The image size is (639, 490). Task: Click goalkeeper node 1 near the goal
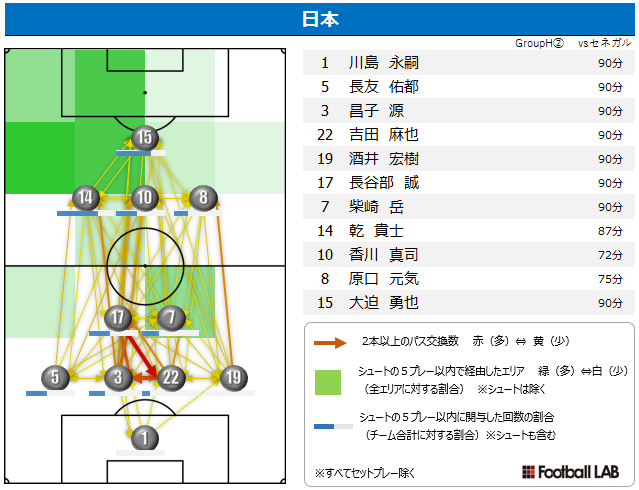tap(145, 438)
